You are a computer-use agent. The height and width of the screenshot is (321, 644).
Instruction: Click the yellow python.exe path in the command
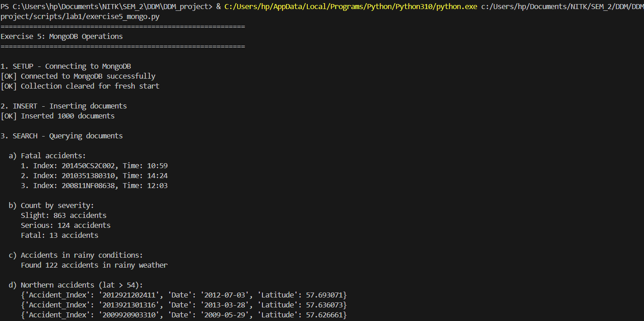[x=351, y=7]
